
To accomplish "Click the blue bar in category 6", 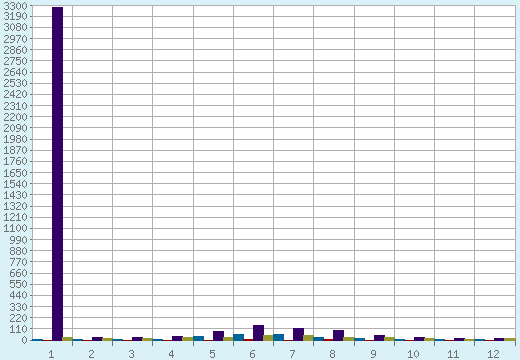I will [238, 337].
